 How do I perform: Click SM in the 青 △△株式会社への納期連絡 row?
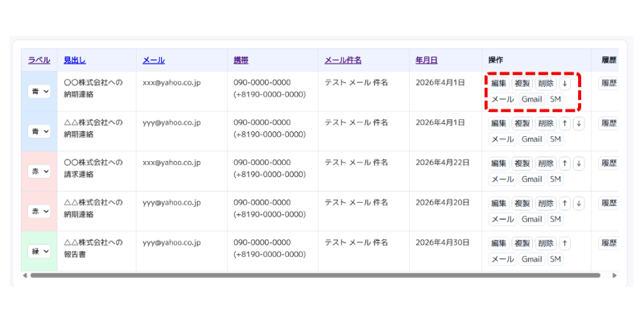[x=555, y=139]
